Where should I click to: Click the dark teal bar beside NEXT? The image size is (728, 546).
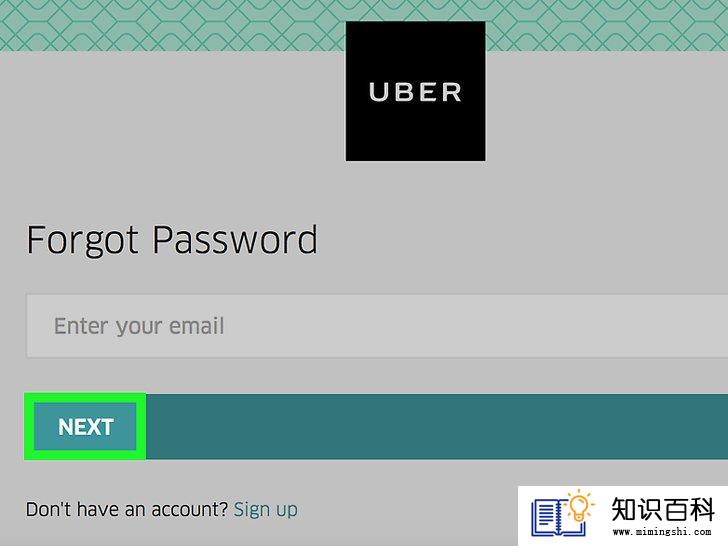(436, 427)
